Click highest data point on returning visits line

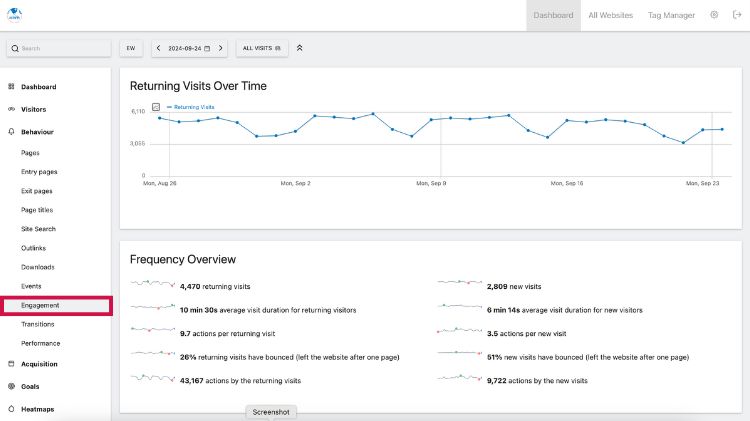(373, 114)
